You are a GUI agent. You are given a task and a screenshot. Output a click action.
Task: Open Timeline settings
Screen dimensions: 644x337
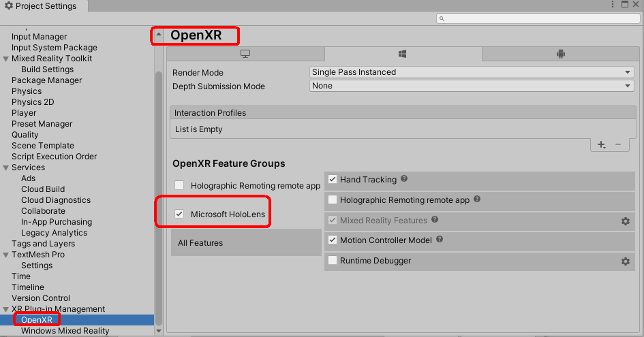point(27,287)
